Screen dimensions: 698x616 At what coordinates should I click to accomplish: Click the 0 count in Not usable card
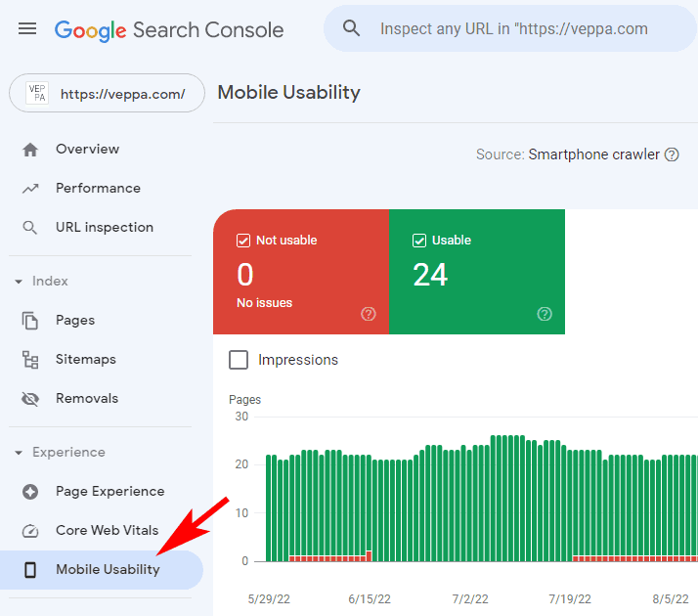tap(245, 275)
